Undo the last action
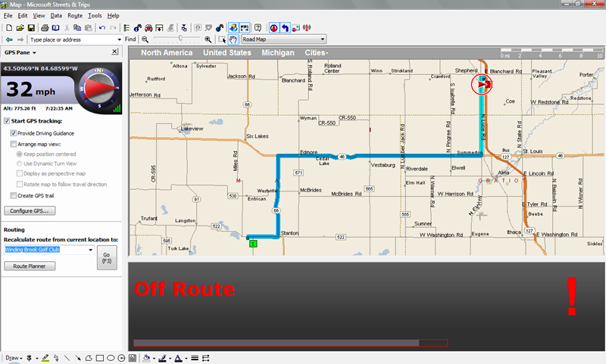Screen dimensions: 606x364 tap(102, 28)
